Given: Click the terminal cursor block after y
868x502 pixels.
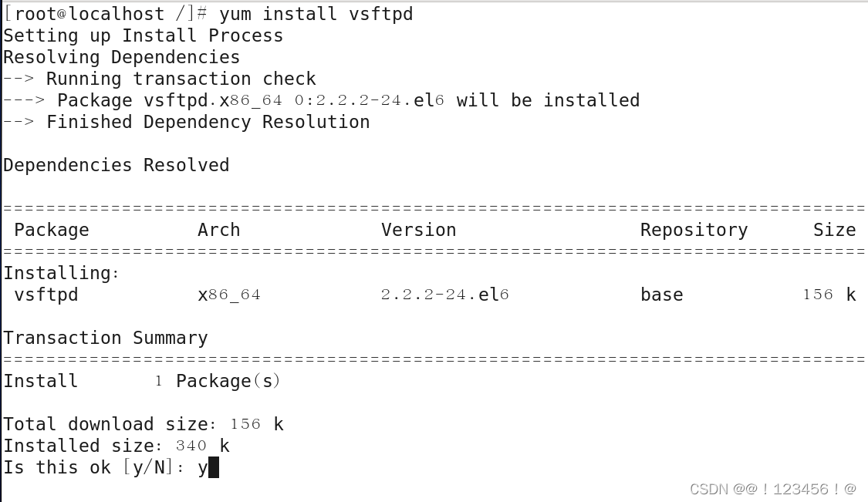Looking at the screenshot, I should (x=214, y=467).
